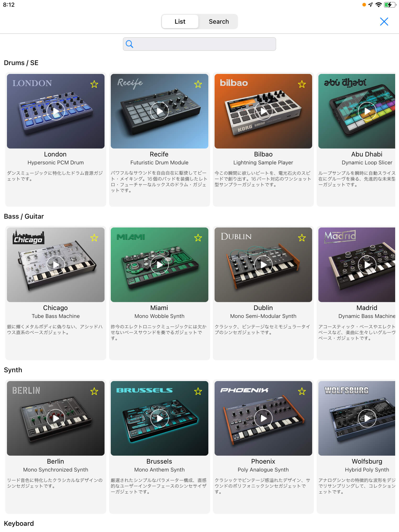Viewport: 399px width, 532px height.
Task: Switch to the Search tab
Action: 219,22
